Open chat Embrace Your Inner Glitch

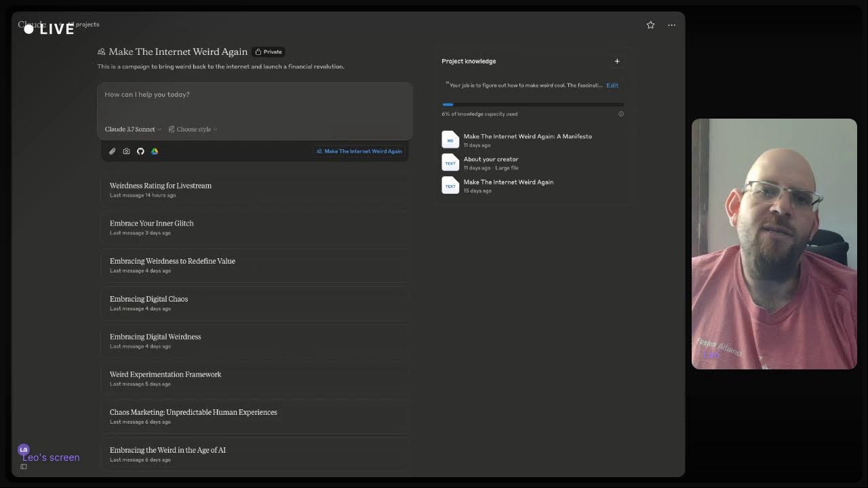[255, 228]
